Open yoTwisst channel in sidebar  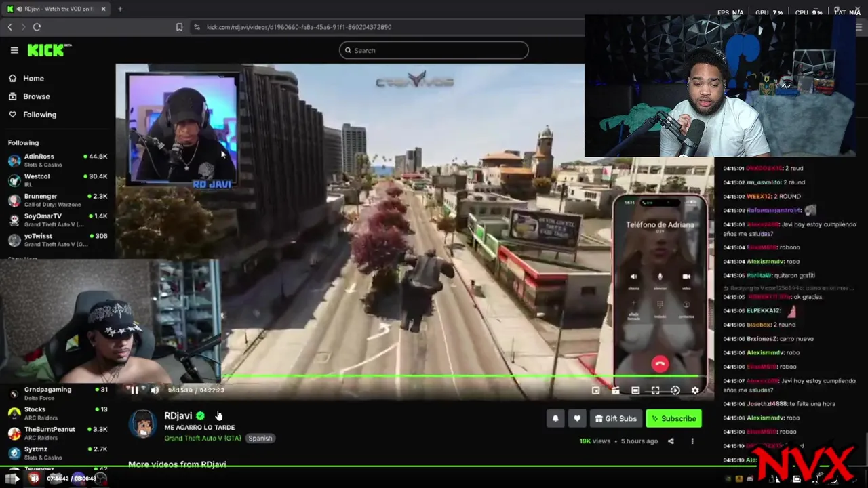pyautogui.click(x=58, y=239)
